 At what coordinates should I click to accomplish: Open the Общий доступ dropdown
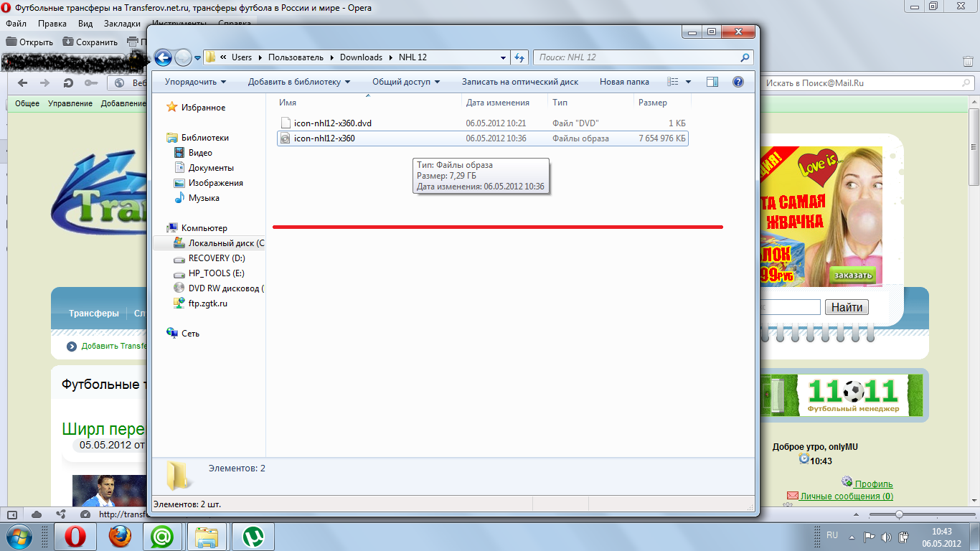tap(406, 82)
